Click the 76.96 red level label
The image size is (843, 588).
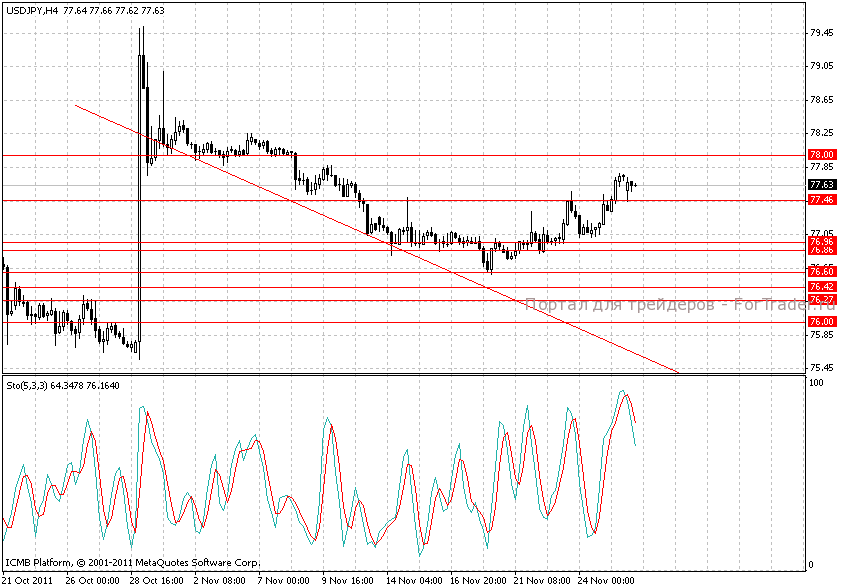point(821,242)
